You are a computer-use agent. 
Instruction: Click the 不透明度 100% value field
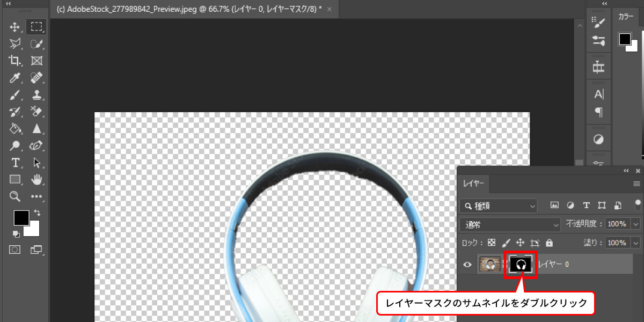pyautogui.click(x=618, y=224)
